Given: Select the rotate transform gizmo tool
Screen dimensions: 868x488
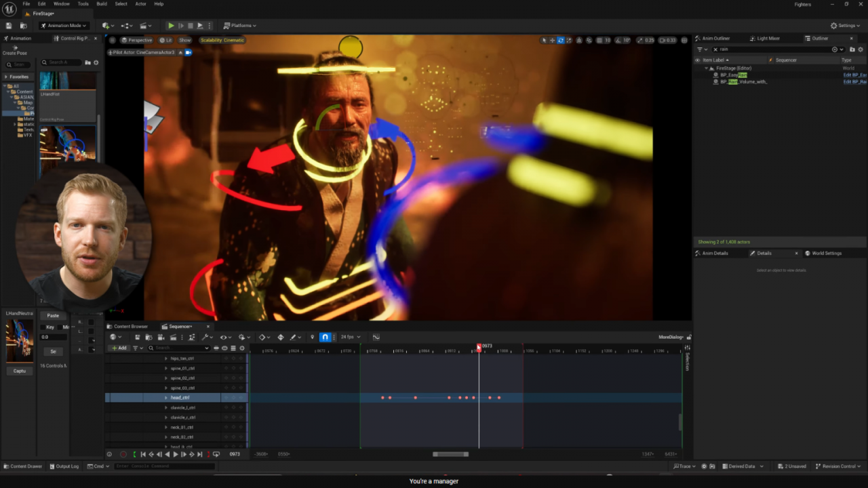Looking at the screenshot, I should click(x=561, y=41).
